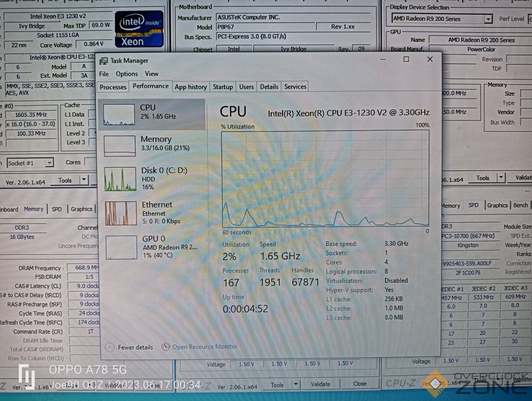The height and width of the screenshot is (401, 532).
Task: Click the '24 clocks' Cycle Time (tRAS) value
Action: pos(85,313)
